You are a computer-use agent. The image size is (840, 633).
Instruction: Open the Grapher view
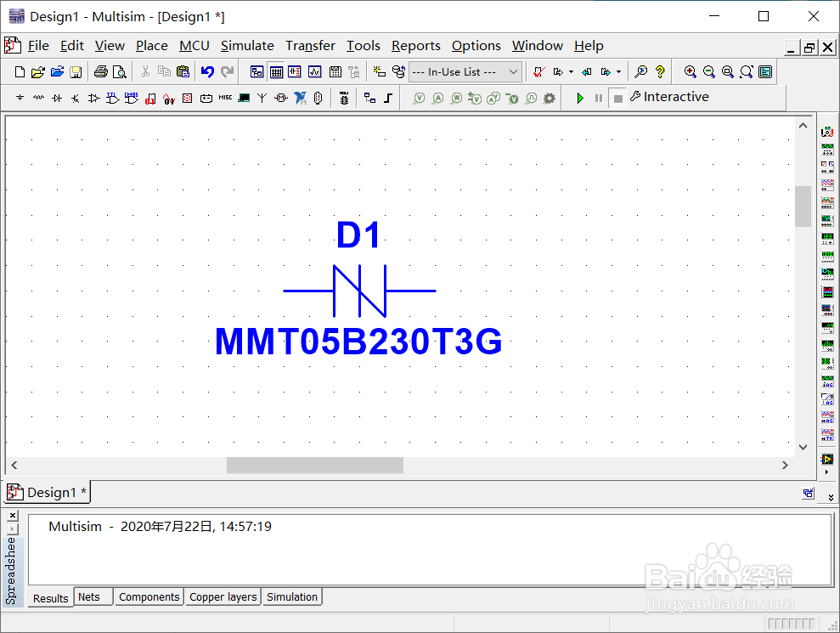point(315,72)
